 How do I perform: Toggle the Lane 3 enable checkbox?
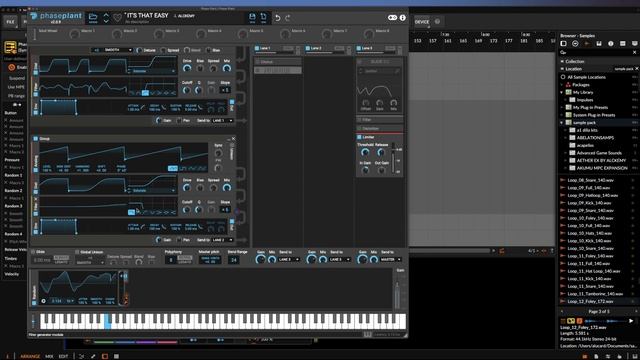(x=359, y=48)
